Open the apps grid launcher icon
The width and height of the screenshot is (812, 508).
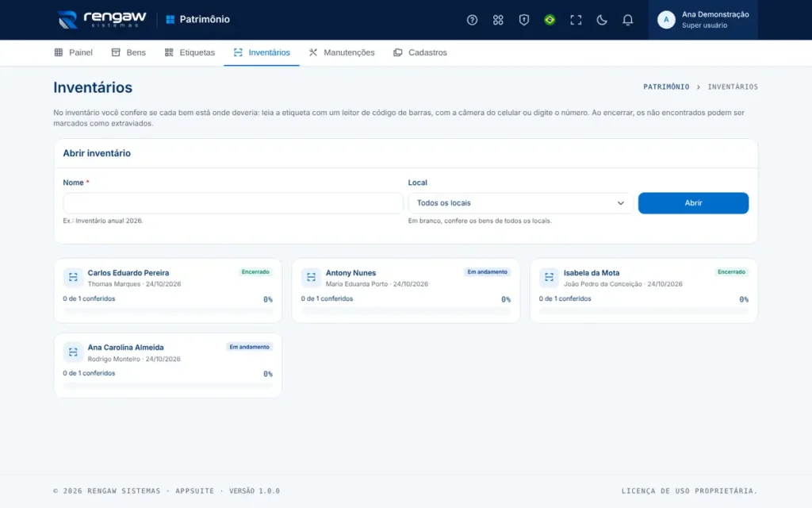click(x=498, y=20)
